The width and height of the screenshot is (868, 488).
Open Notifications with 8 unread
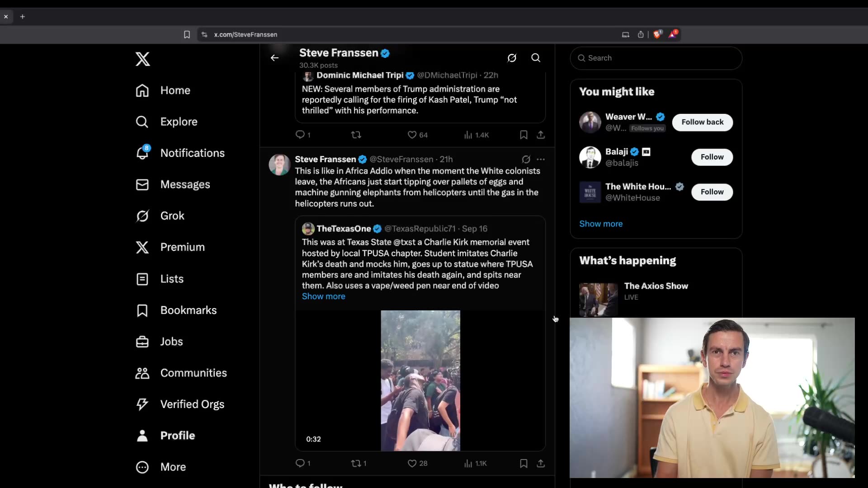(180, 153)
